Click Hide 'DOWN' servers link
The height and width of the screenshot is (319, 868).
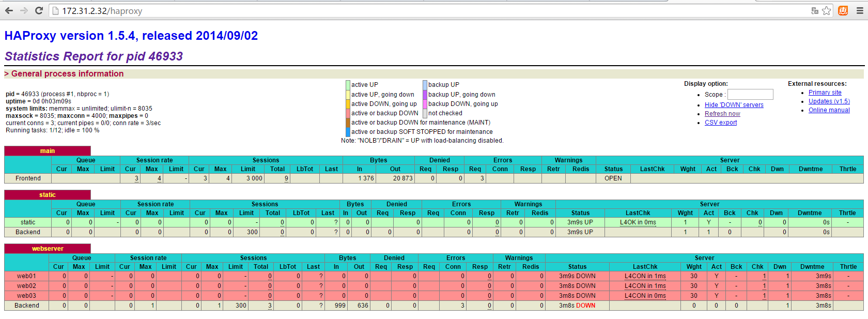click(x=734, y=105)
